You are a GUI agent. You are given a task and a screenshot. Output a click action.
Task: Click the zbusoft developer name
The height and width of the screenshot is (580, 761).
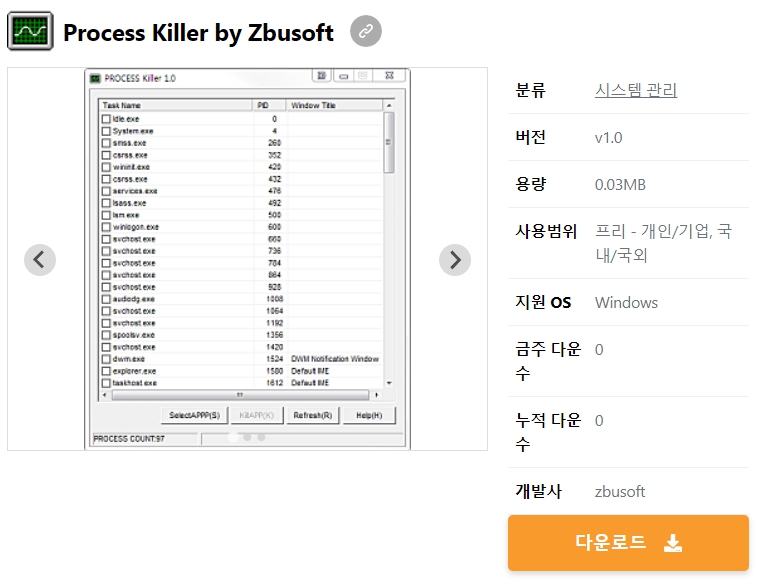620,492
